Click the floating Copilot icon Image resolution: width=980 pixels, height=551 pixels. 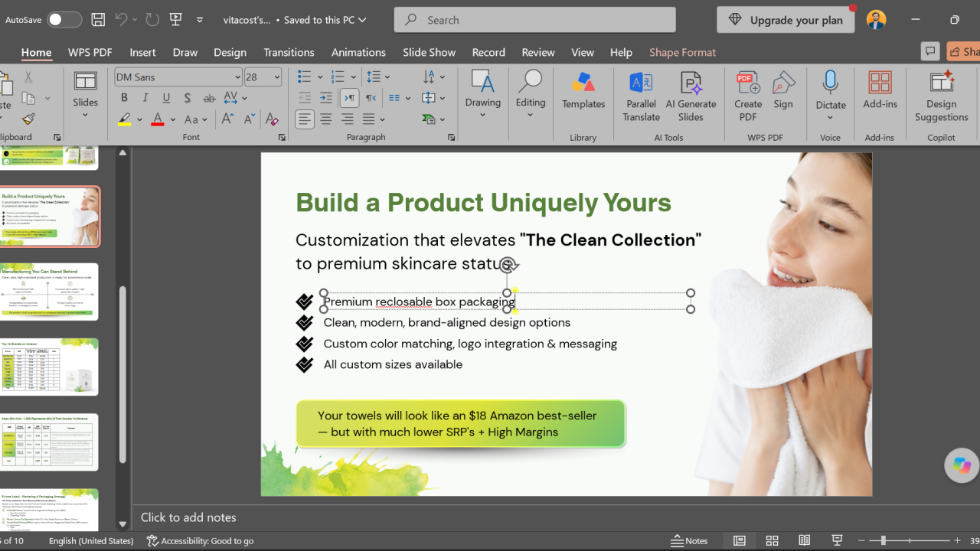pos(962,465)
